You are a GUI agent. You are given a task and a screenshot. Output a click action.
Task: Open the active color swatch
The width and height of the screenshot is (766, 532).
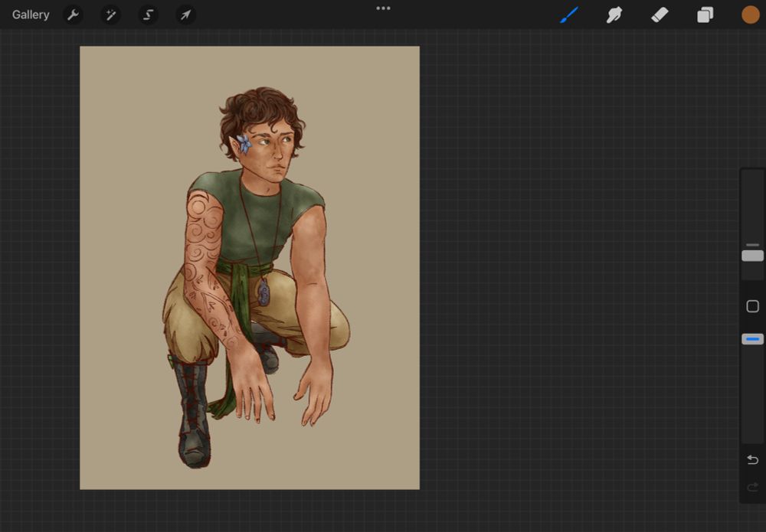click(750, 15)
